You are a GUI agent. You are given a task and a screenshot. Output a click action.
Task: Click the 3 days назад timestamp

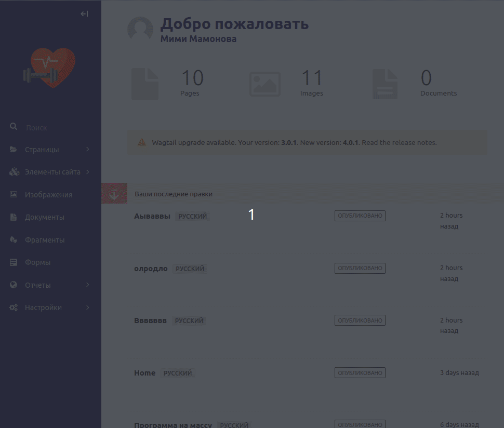pyautogui.click(x=460, y=373)
